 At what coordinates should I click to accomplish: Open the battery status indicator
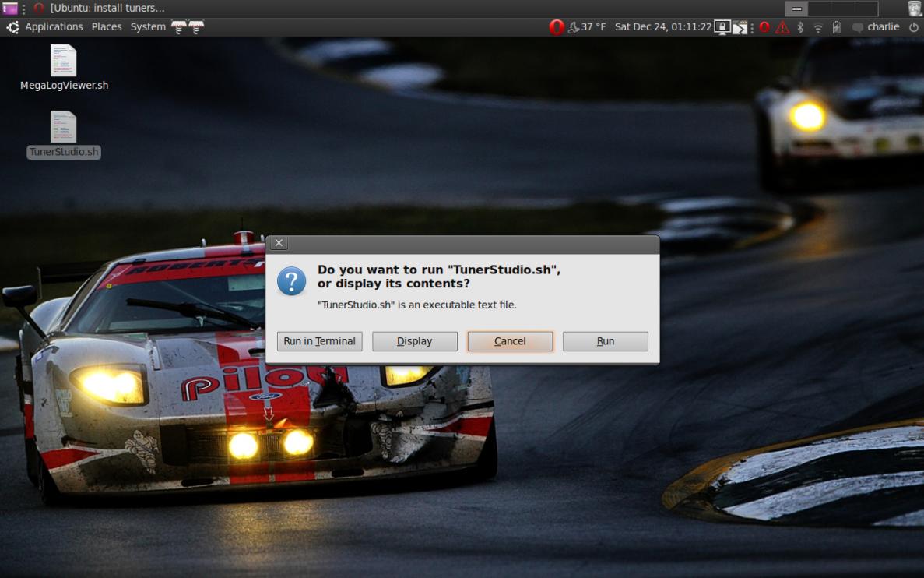tap(837, 27)
